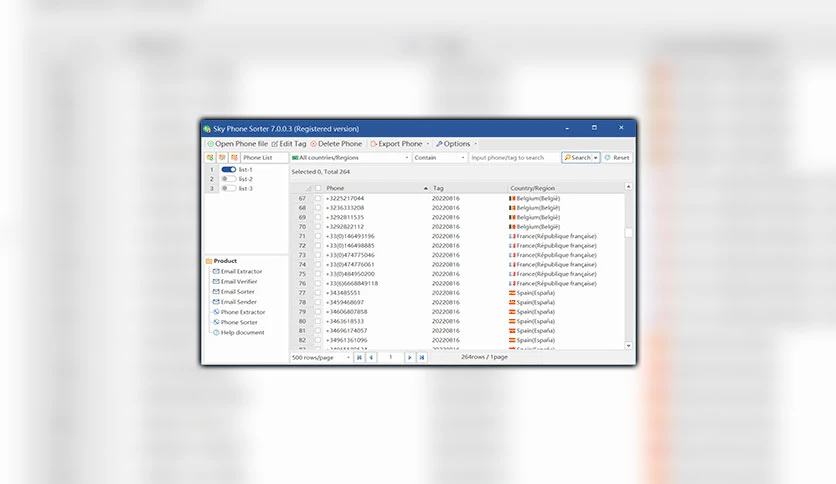Click the Phone List label box

pos(264,158)
